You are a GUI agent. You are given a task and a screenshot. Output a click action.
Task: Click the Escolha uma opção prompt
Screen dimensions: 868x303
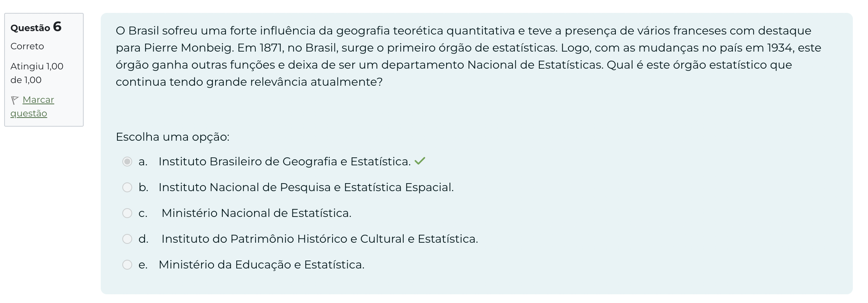click(x=173, y=137)
